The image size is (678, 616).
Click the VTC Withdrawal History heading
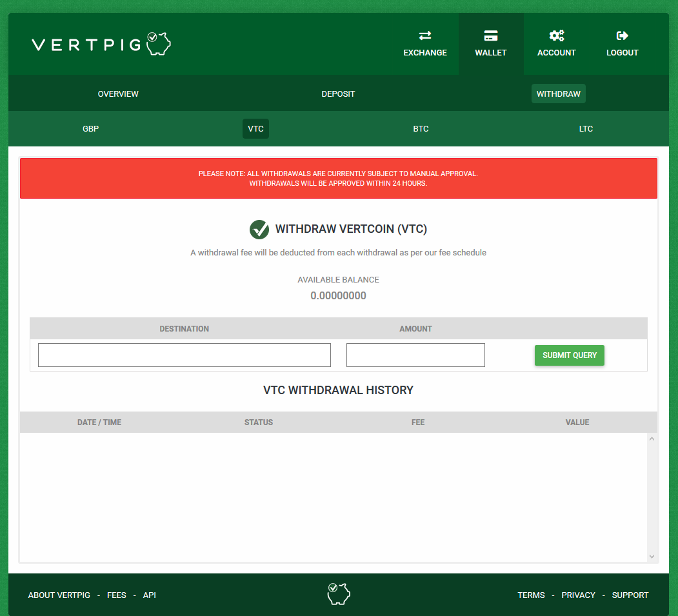[x=338, y=390]
